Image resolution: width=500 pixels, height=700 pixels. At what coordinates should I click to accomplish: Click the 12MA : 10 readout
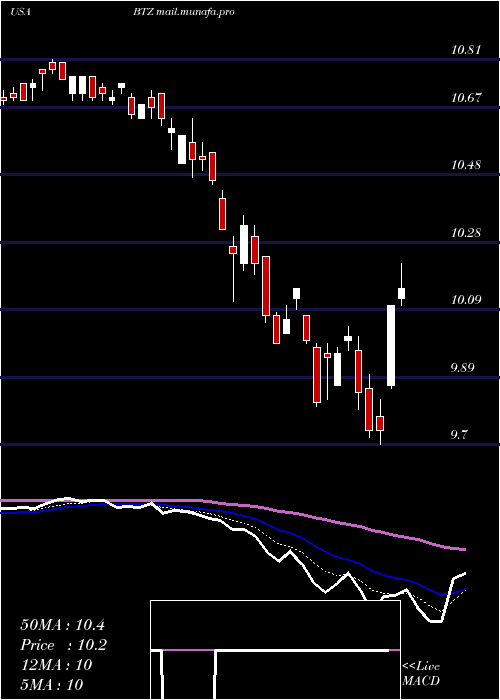pos(56,665)
